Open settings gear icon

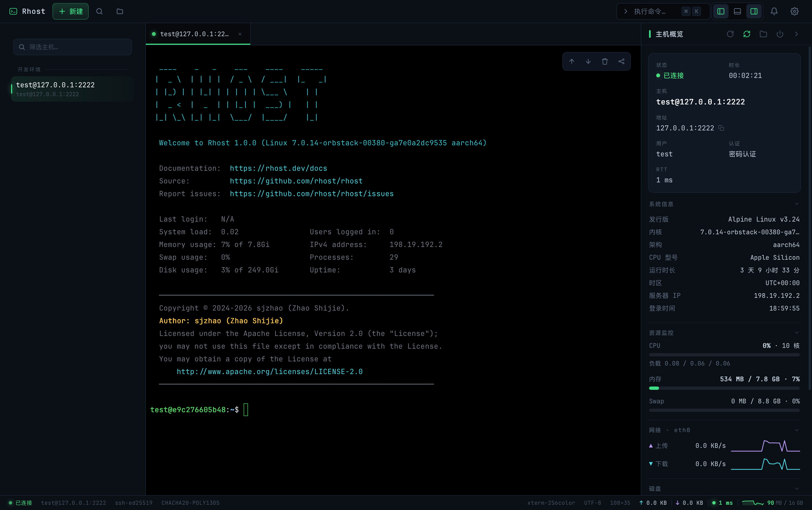pos(795,12)
